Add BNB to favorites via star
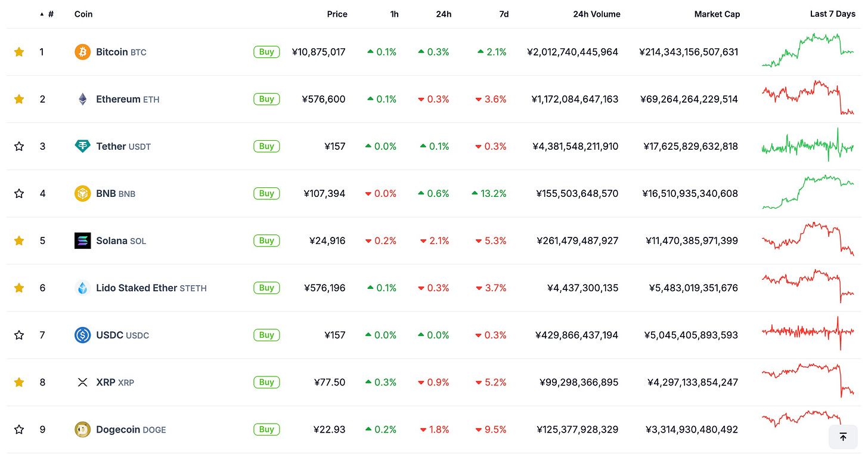Screen dimensions: 868x454 [x=19, y=193]
